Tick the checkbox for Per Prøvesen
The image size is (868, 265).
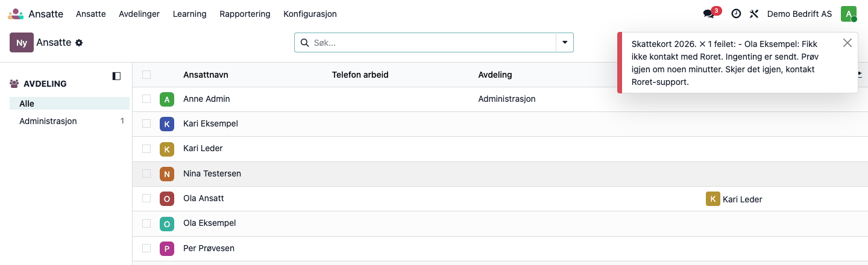pos(146,248)
